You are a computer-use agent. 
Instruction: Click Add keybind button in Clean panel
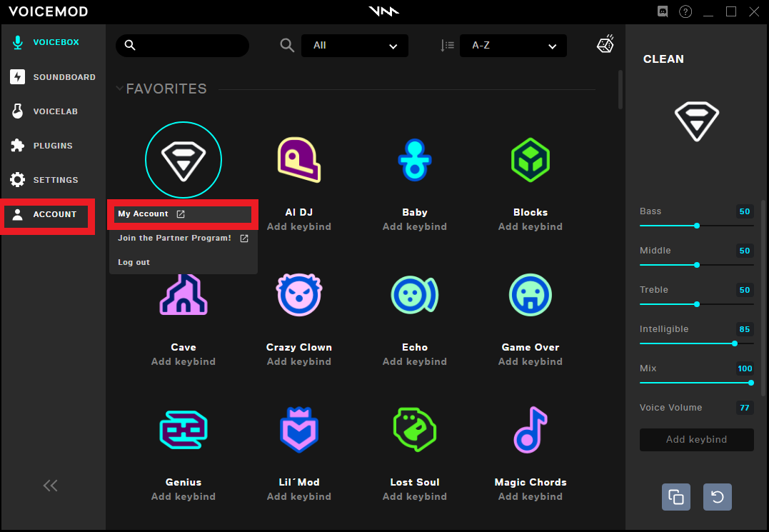tap(696, 440)
